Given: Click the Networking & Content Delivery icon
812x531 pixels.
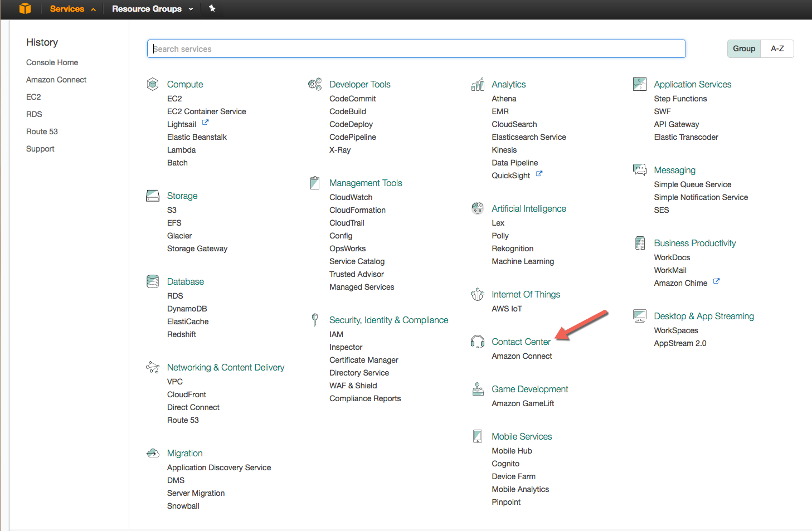Looking at the screenshot, I should (x=153, y=367).
